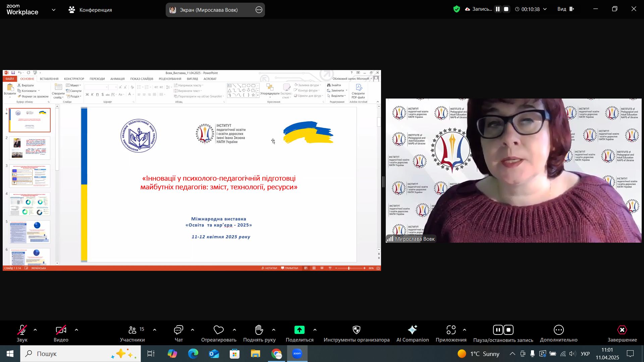This screenshot has height=362, width=644.
Task: End the meeting with Завершение button
Action: (x=622, y=334)
